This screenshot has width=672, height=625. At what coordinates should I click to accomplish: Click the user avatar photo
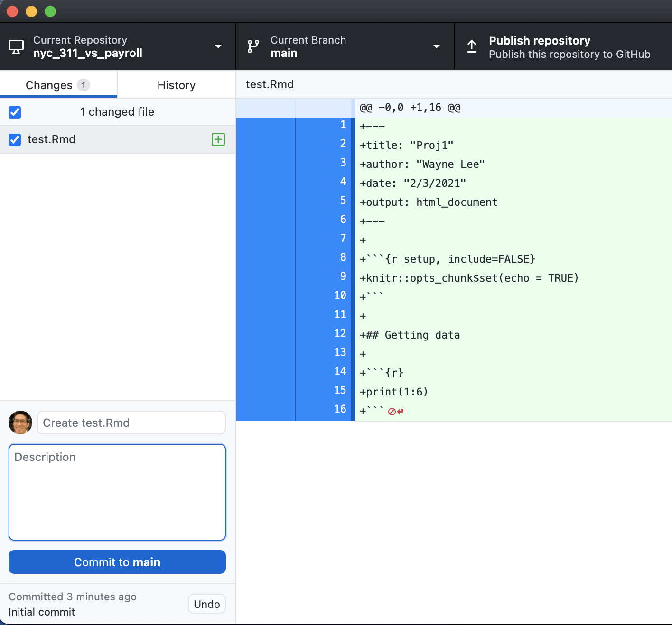click(x=20, y=423)
